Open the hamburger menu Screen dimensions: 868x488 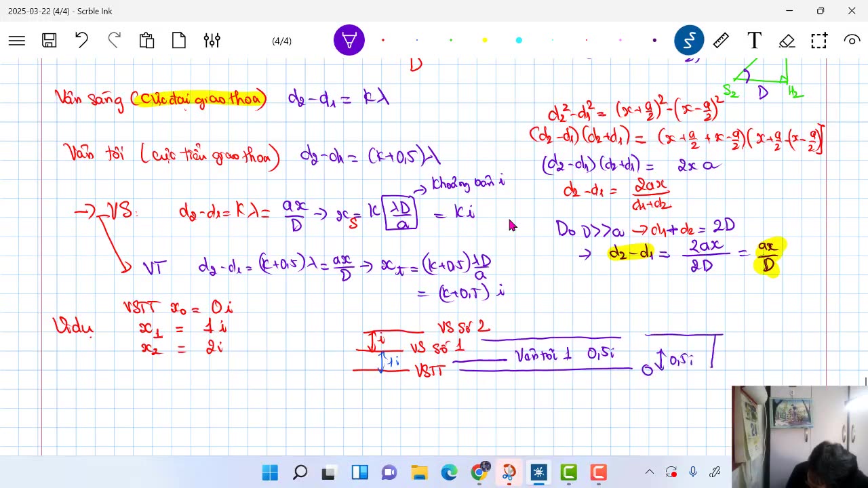[17, 41]
